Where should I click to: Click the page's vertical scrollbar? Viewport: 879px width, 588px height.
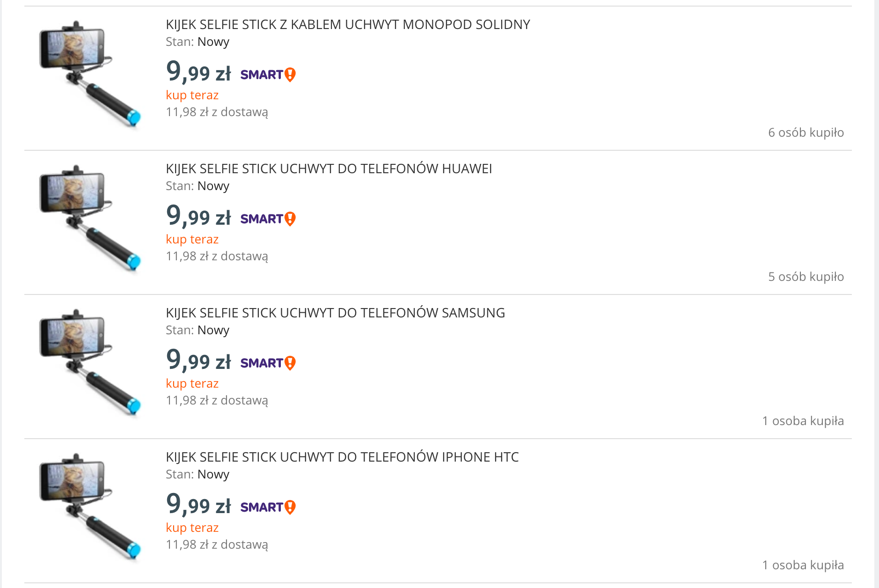pos(876,294)
